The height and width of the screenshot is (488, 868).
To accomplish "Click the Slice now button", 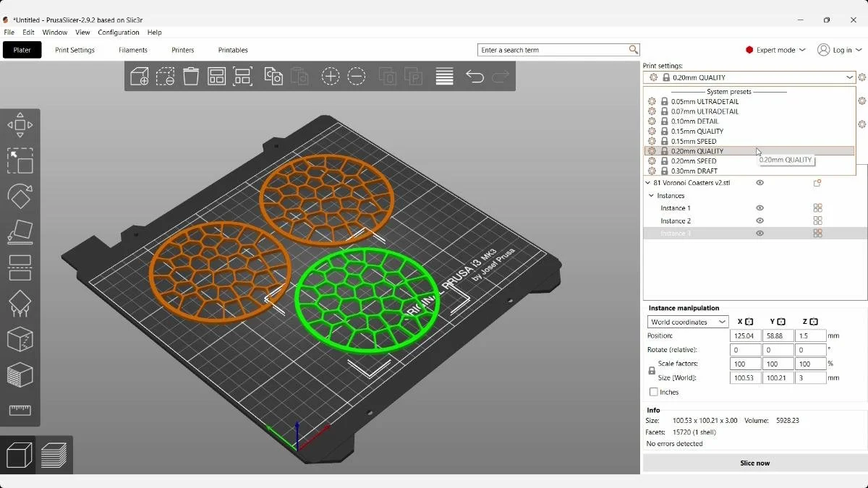I will [754, 463].
